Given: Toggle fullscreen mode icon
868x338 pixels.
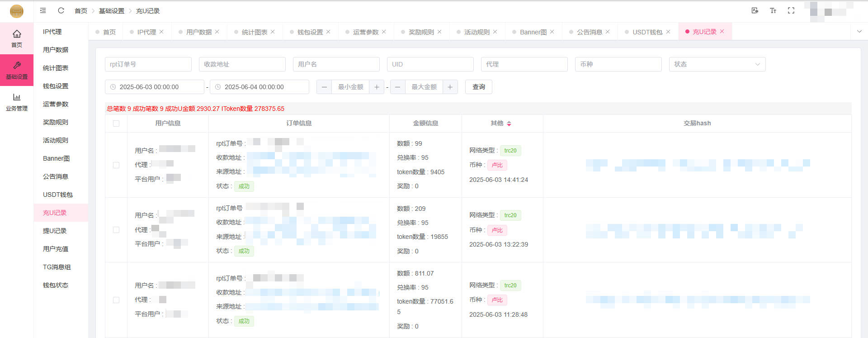Looking at the screenshot, I should (x=791, y=10).
